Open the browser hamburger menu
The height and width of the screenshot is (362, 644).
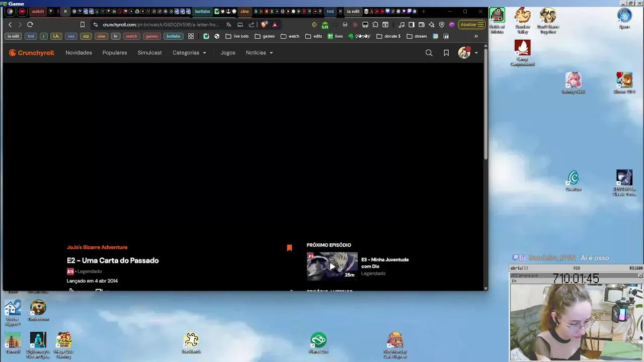tap(481, 25)
